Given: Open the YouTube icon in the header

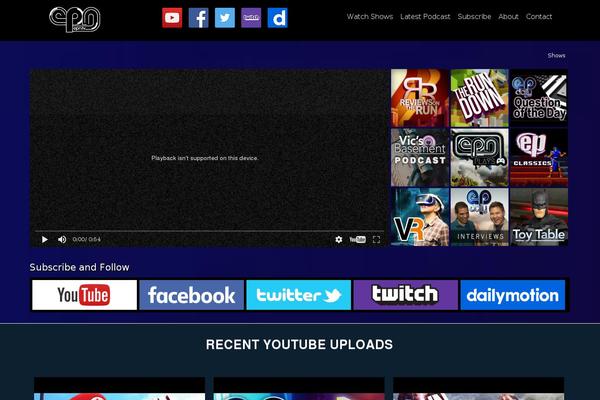Looking at the screenshot, I should [x=172, y=18].
